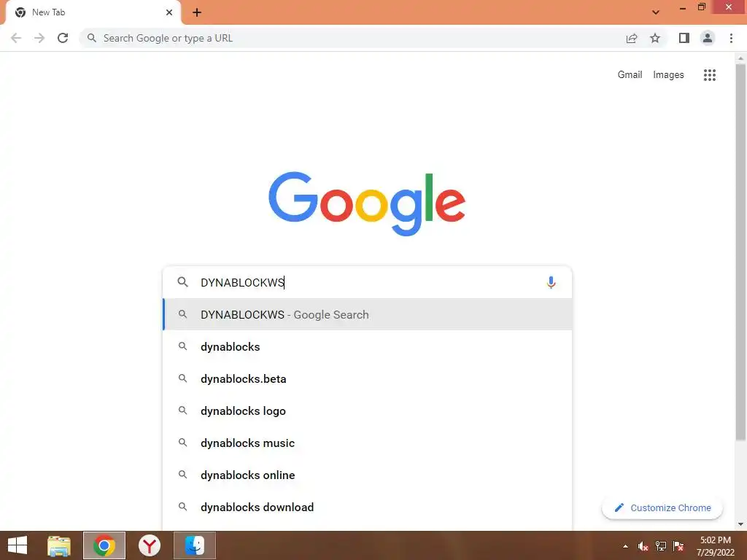Start voice search with the microphone
This screenshot has width=747, height=560.
click(551, 282)
